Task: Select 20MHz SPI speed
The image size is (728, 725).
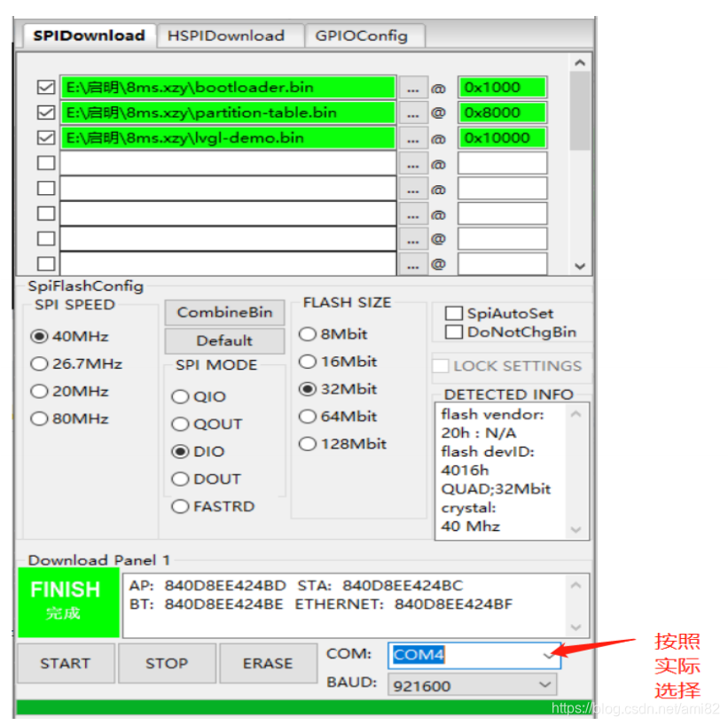Action: [70, 391]
